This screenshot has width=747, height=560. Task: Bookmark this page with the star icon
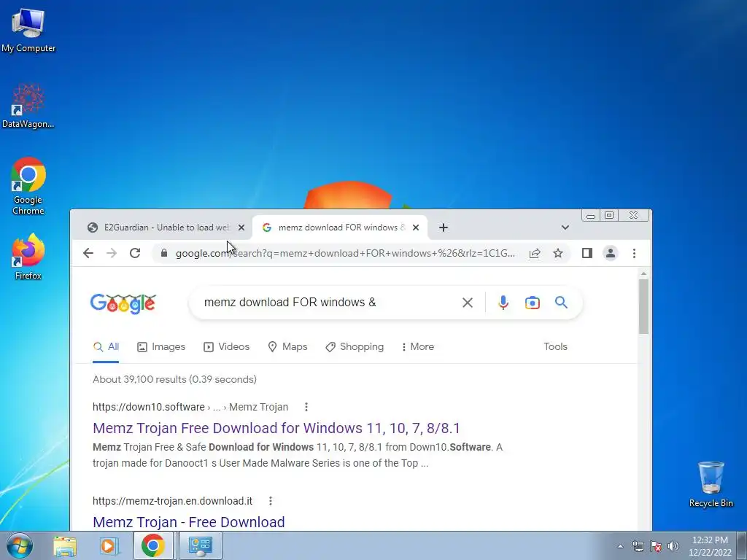click(x=558, y=253)
